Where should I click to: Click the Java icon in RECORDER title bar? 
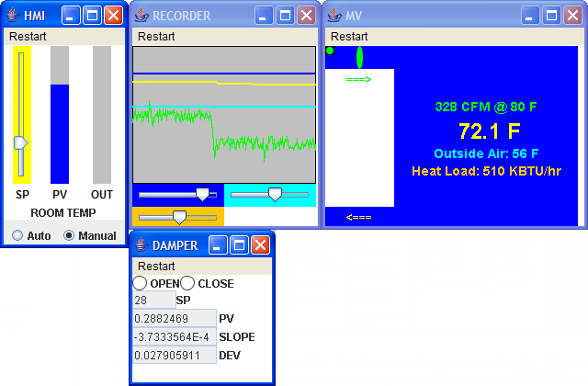click(x=141, y=16)
